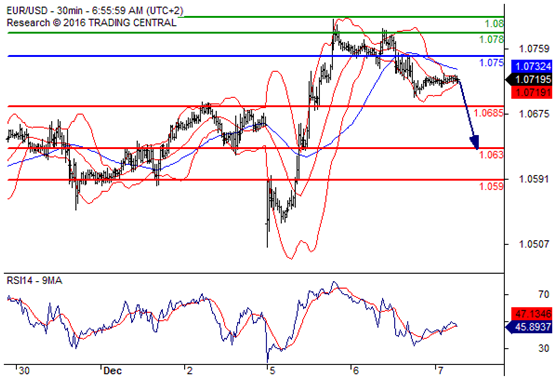The width and height of the screenshot is (557, 379).
Task: Select the 5 date axis marker
Action: pyautogui.click(x=272, y=371)
